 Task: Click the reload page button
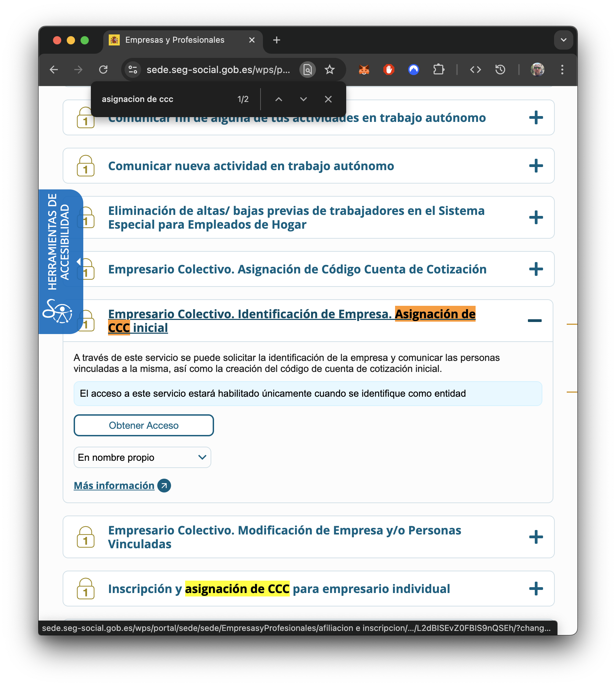pos(103,70)
